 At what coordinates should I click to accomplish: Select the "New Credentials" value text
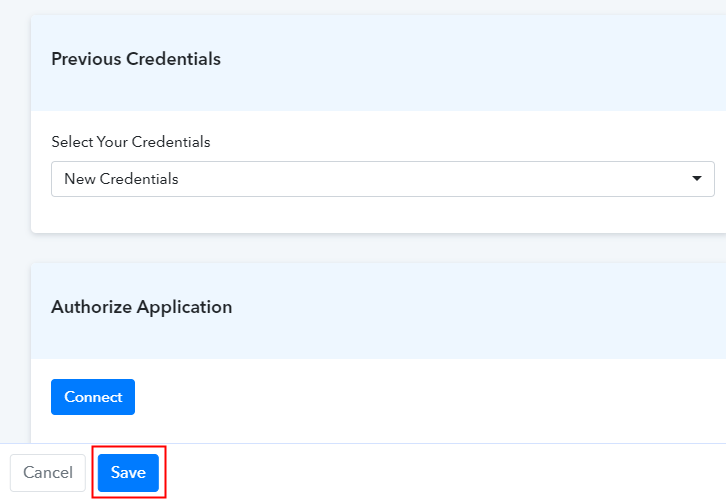[121, 179]
